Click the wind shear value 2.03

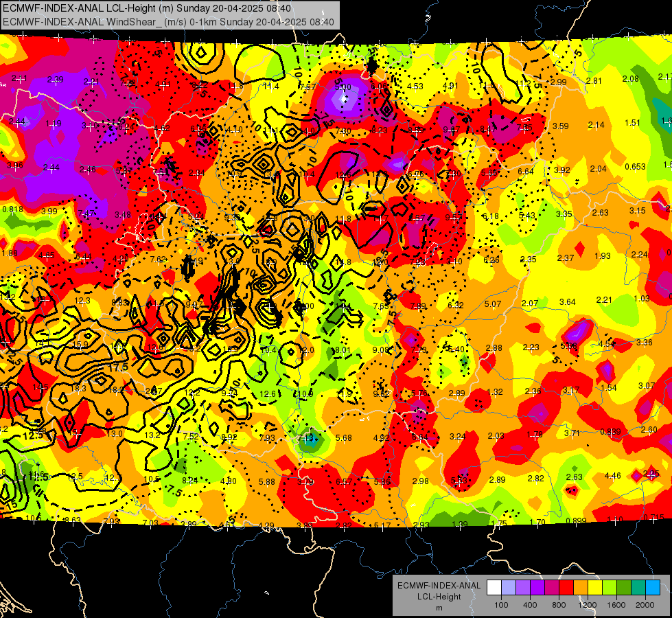496,436
